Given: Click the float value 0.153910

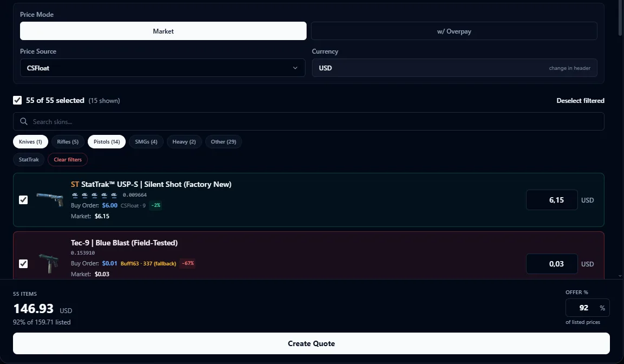Looking at the screenshot, I should tap(83, 253).
